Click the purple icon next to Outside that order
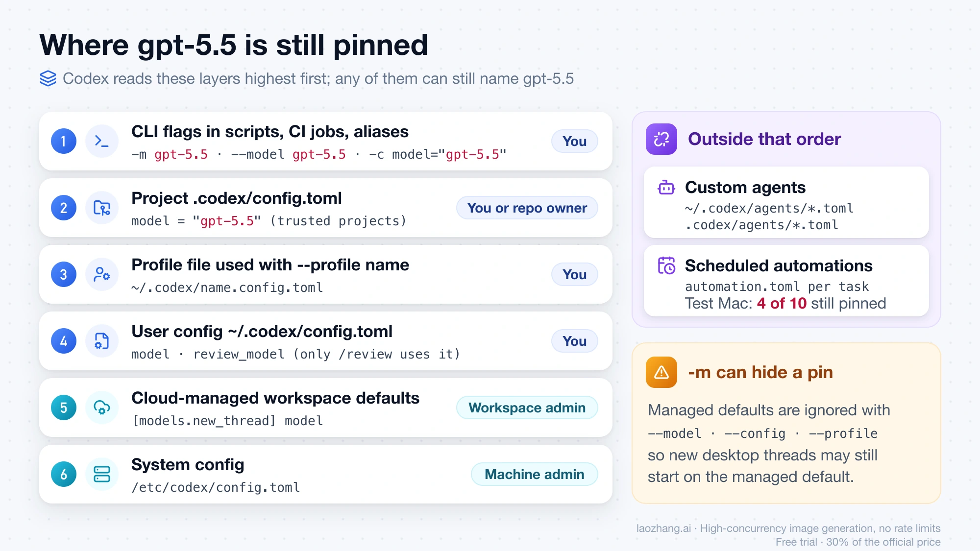This screenshot has width=980, height=551. coord(661,139)
